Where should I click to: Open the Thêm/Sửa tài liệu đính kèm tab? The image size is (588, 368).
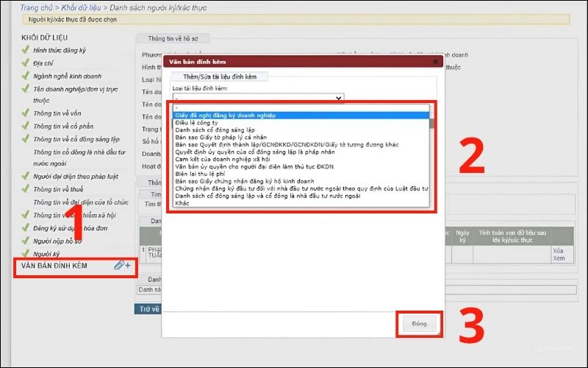tap(220, 77)
